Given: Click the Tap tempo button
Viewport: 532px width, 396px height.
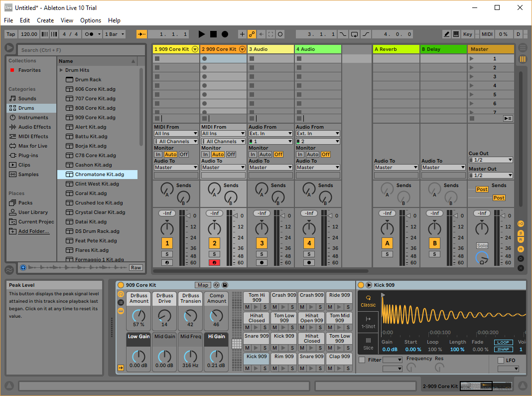Looking at the screenshot, I should click(11, 34).
